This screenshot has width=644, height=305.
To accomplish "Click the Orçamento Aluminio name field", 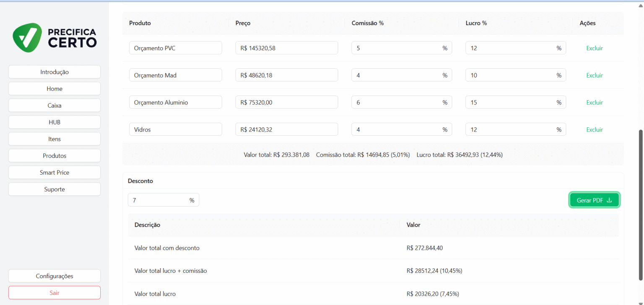I will coord(175,102).
